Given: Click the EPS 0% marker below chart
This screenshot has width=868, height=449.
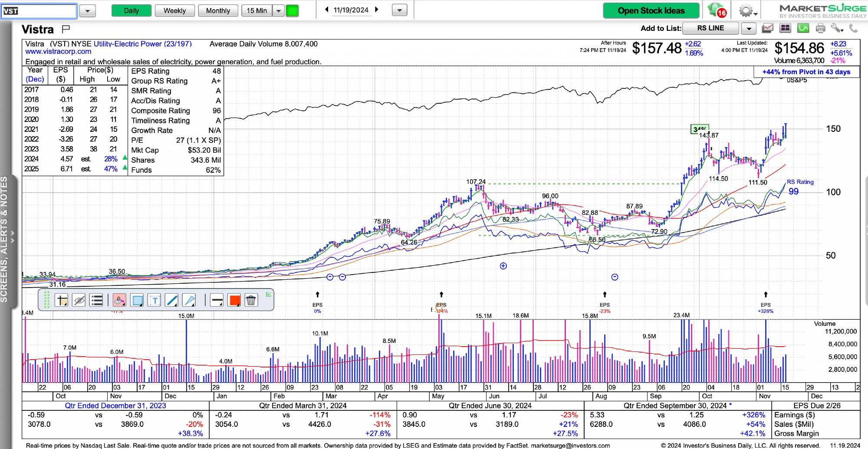Looking at the screenshot, I should (x=317, y=308).
